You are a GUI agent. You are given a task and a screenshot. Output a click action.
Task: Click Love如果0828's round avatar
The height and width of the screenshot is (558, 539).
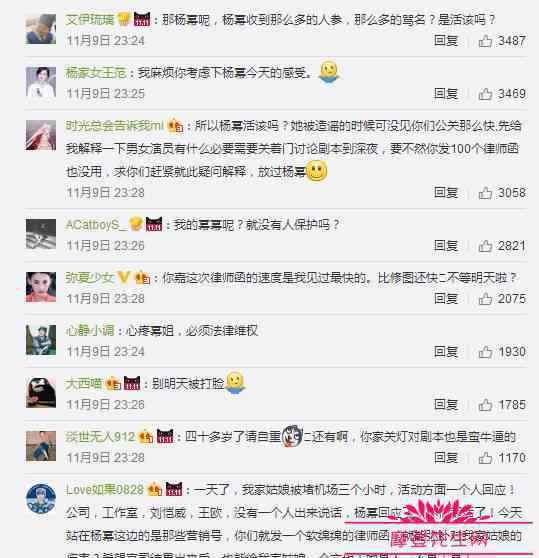pyautogui.click(x=41, y=499)
